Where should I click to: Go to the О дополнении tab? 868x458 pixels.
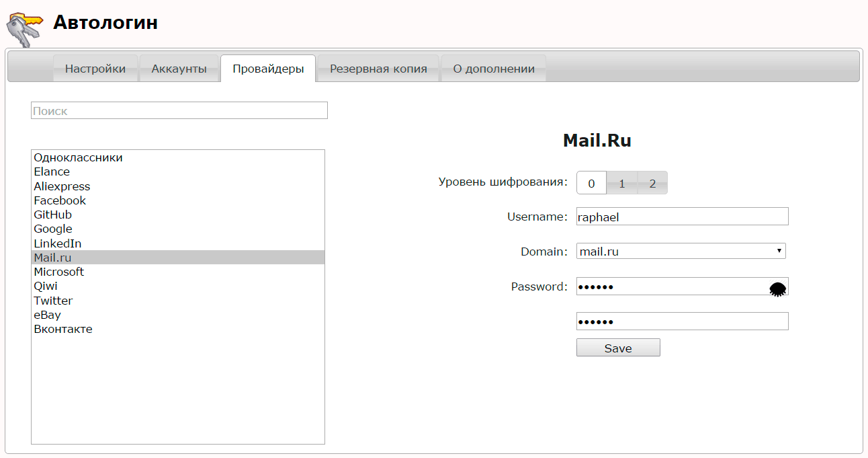(494, 69)
